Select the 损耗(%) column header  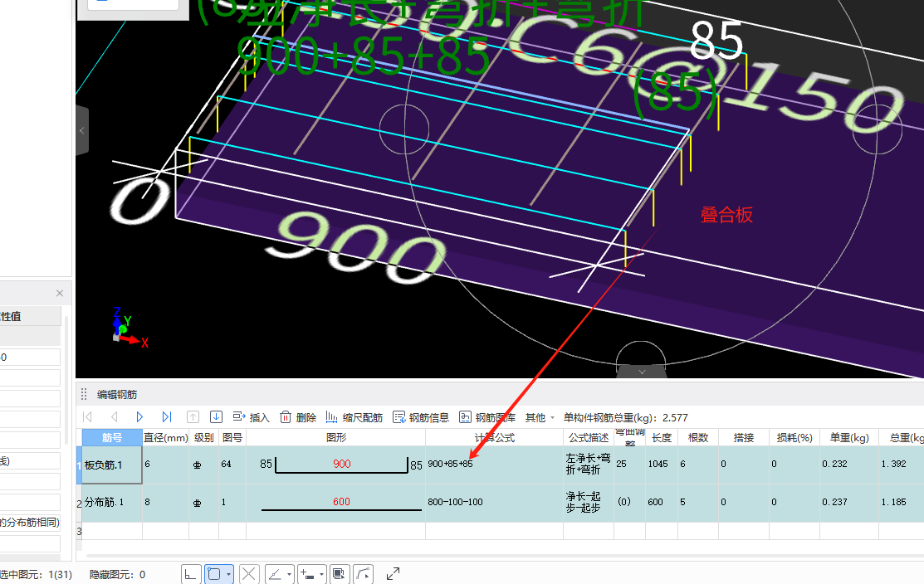pos(794,437)
